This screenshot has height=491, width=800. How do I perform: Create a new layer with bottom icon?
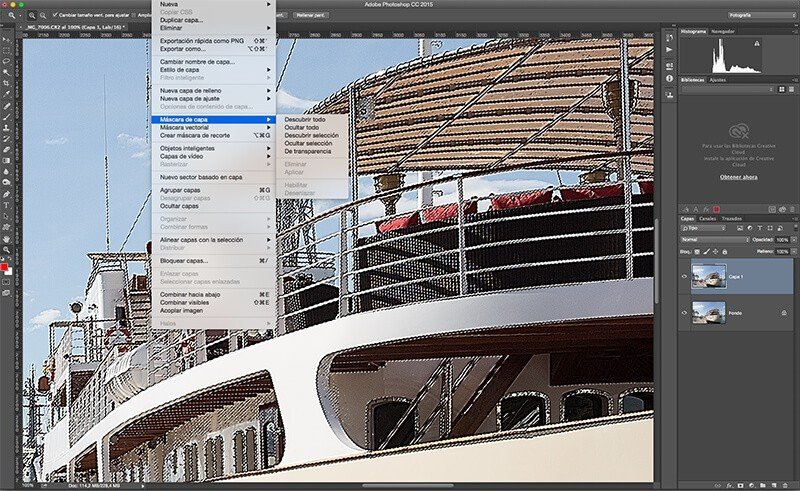(774, 485)
